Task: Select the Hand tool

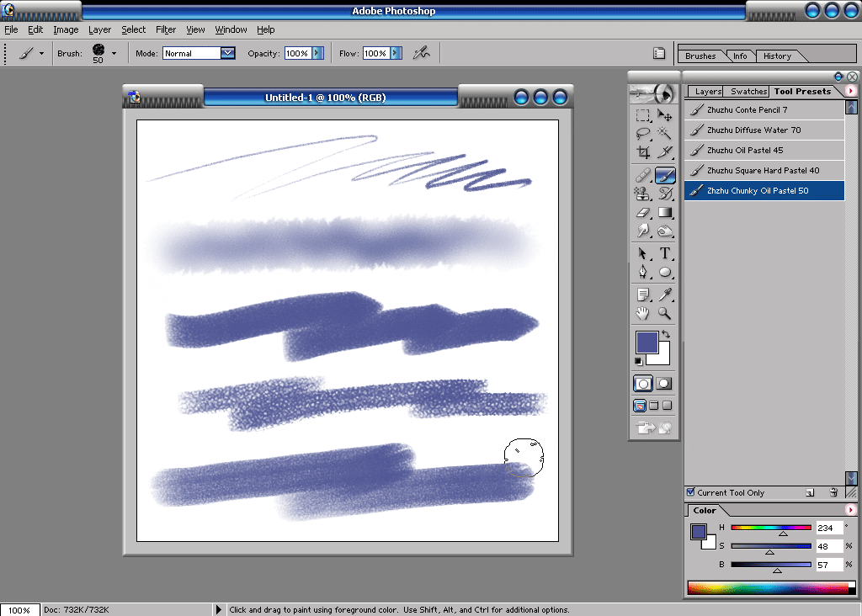Action: (642, 314)
